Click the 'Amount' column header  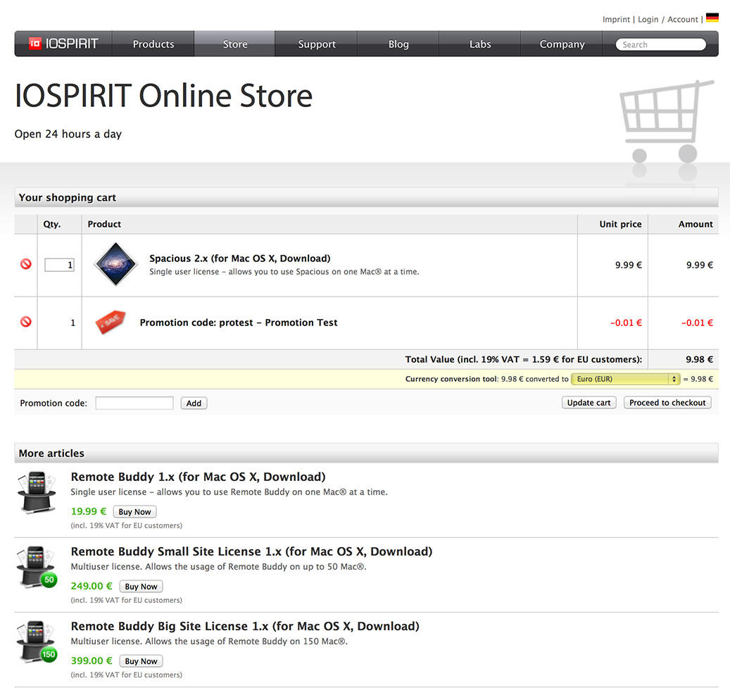[x=695, y=224]
